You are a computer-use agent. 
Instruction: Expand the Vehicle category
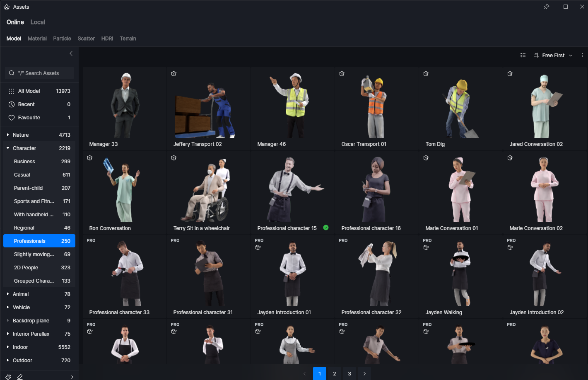pos(8,307)
